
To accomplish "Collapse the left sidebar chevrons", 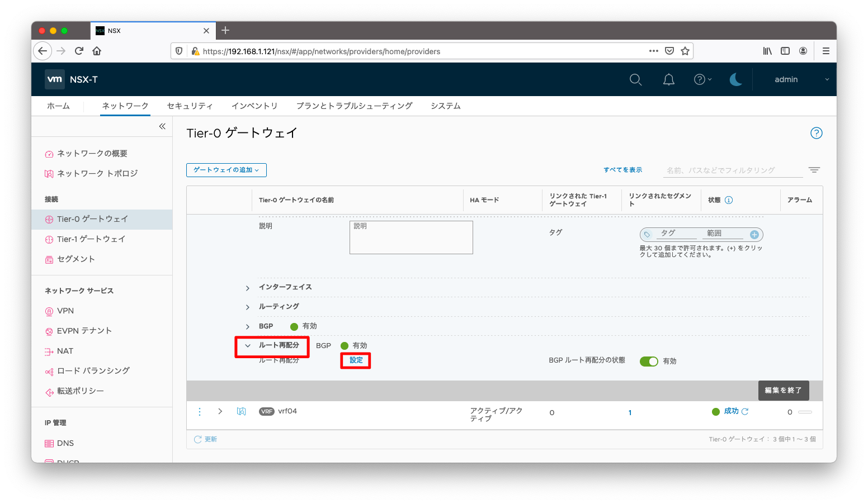I will point(162,126).
